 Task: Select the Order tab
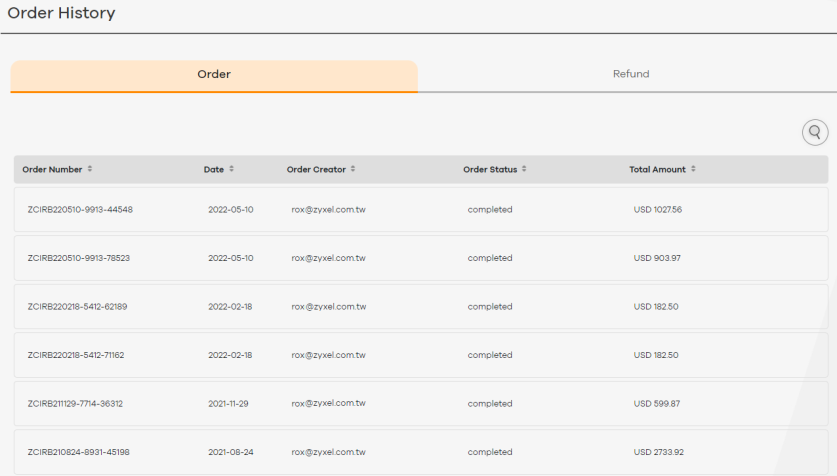(x=214, y=76)
